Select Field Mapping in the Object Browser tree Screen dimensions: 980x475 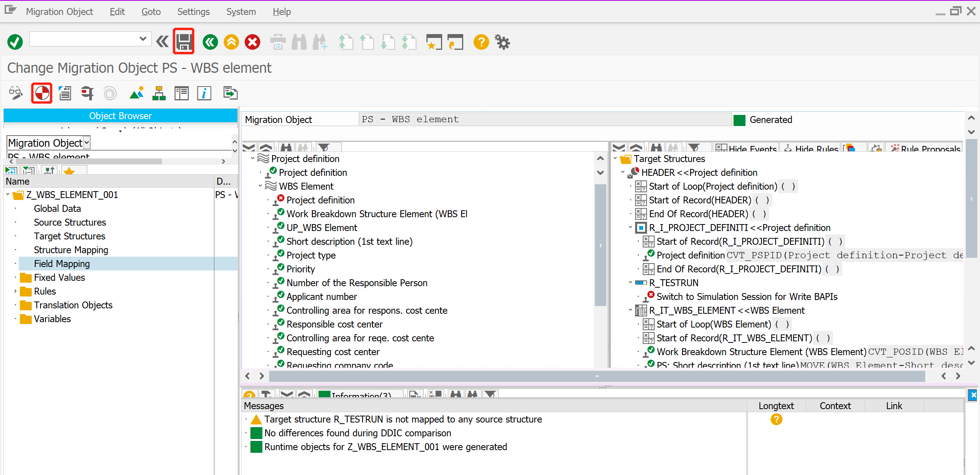(62, 264)
